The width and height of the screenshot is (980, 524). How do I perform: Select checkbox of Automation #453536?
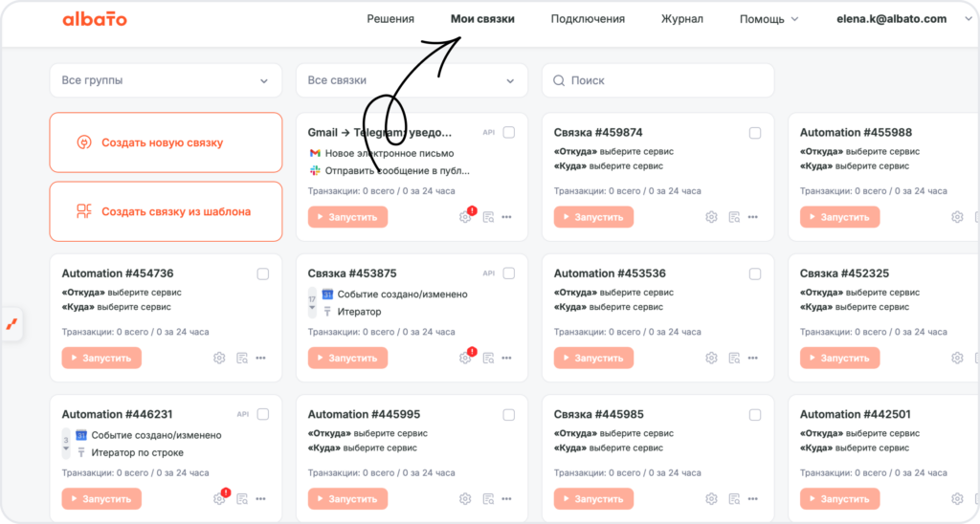point(755,273)
